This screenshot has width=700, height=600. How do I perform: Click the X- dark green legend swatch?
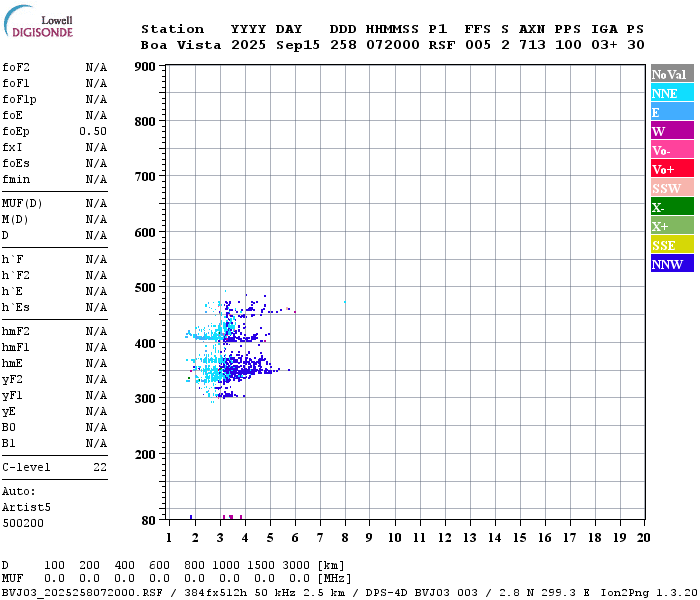(x=672, y=207)
